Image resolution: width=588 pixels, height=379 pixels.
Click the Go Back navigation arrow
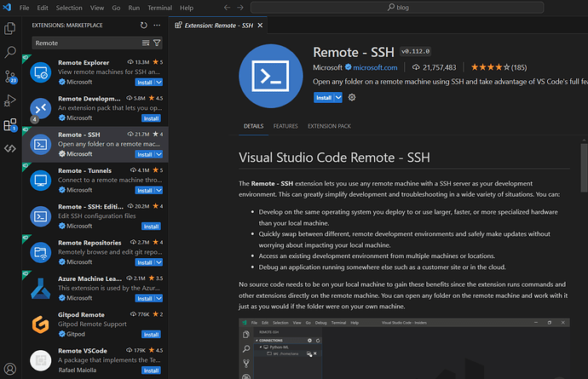[227, 8]
